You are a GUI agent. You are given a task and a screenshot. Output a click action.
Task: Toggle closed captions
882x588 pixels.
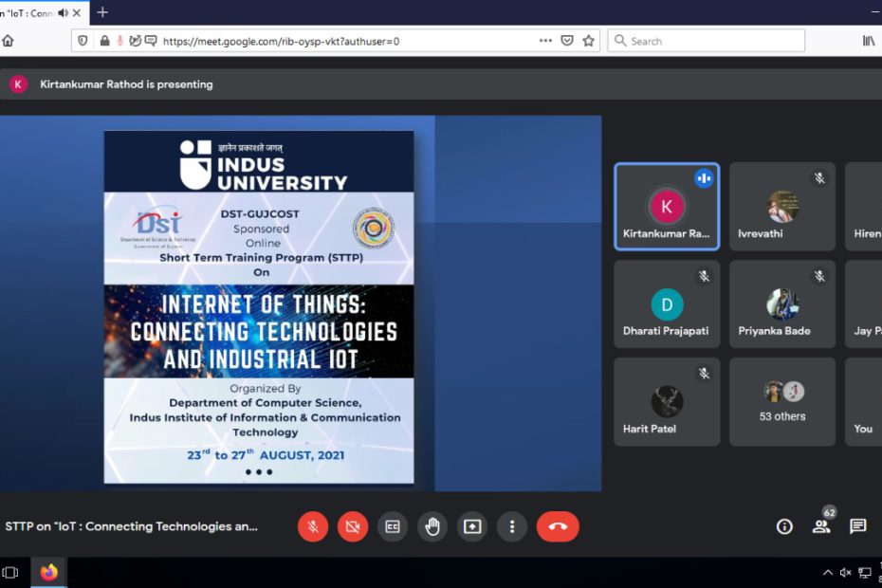(393, 526)
